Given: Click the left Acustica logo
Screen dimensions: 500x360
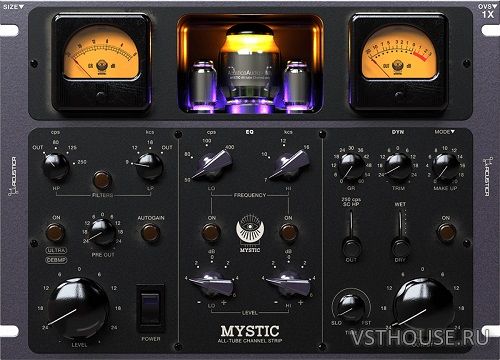Looking at the screenshot, I should click(13, 176).
